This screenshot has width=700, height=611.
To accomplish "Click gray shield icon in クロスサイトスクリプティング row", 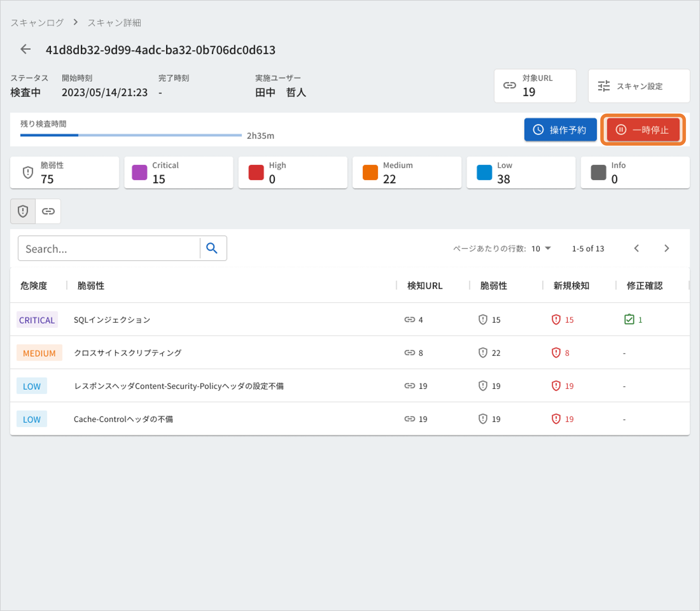I will pos(483,353).
